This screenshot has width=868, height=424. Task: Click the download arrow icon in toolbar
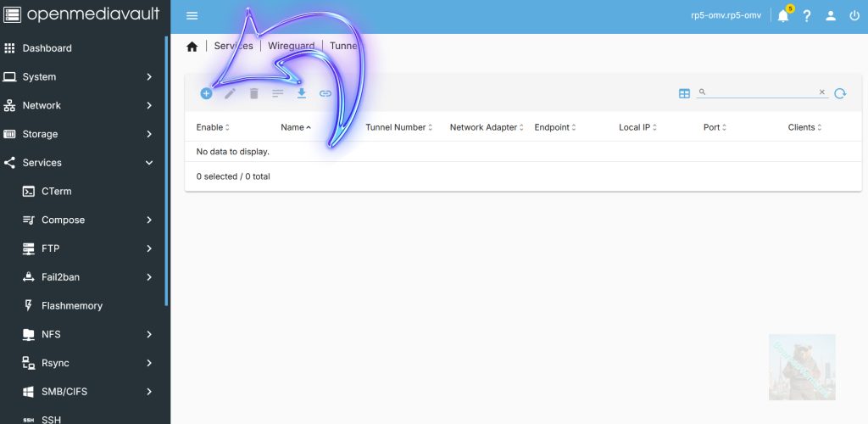coord(301,93)
